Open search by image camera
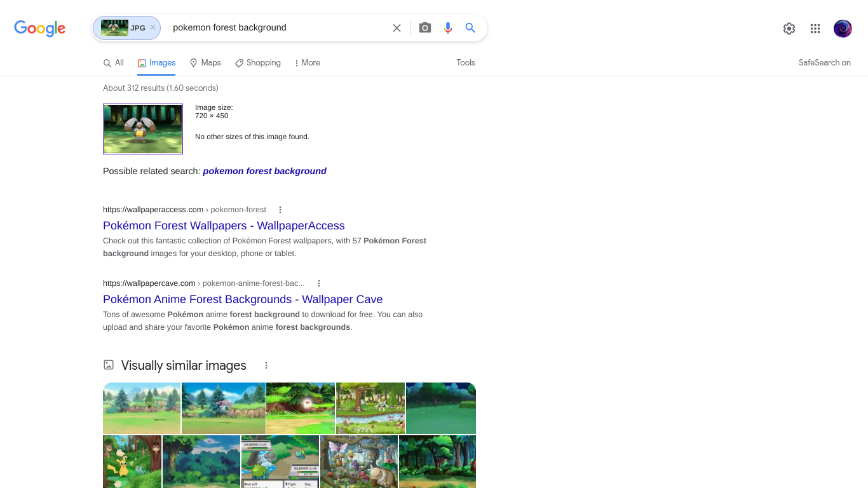This screenshot has height=488, width=868. pos(425,28)
